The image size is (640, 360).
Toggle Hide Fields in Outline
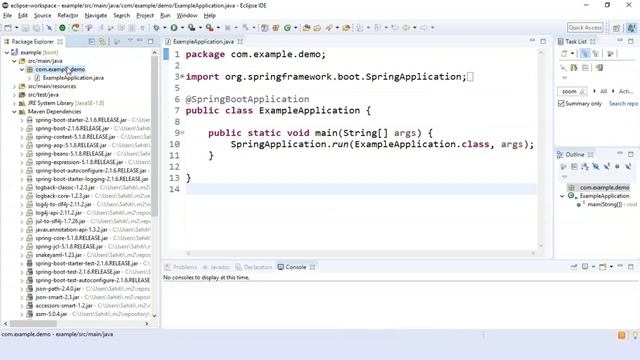[x=596, y=167]
